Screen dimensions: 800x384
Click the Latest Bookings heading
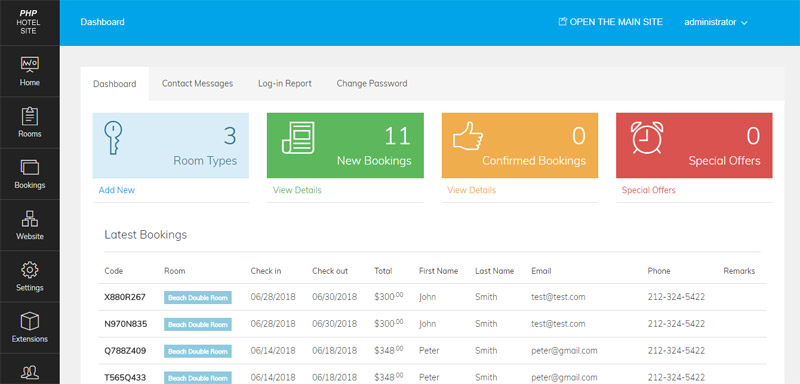(x=146, y=235)
